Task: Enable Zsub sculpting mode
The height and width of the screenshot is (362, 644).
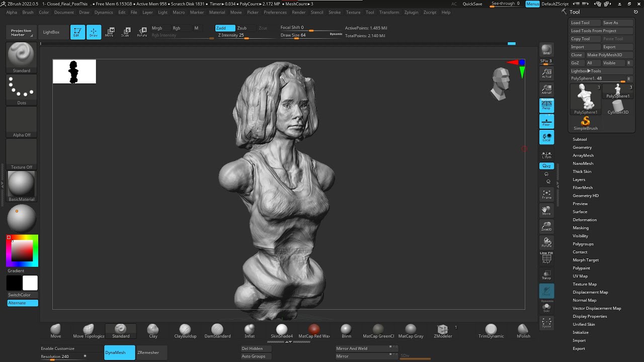Action: pyautogui.click(x=242, y=28)
